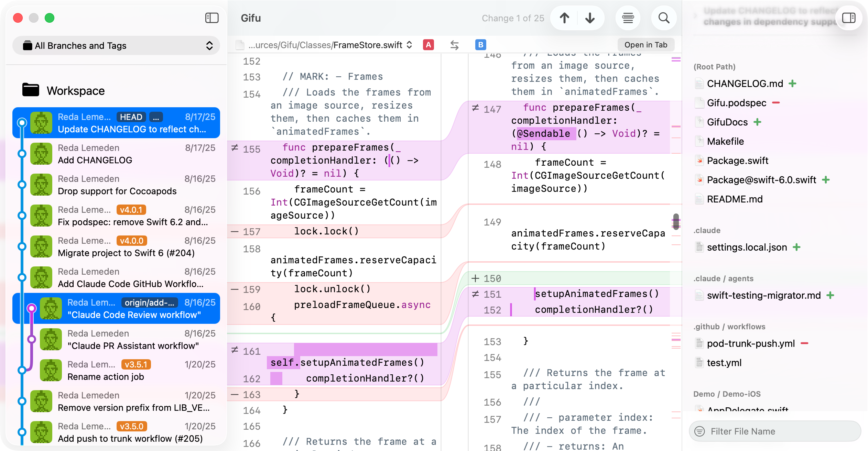Click the v4.0.1 tag badge
The height and width of the screenshot is (451, 868).
pos(131,210)
